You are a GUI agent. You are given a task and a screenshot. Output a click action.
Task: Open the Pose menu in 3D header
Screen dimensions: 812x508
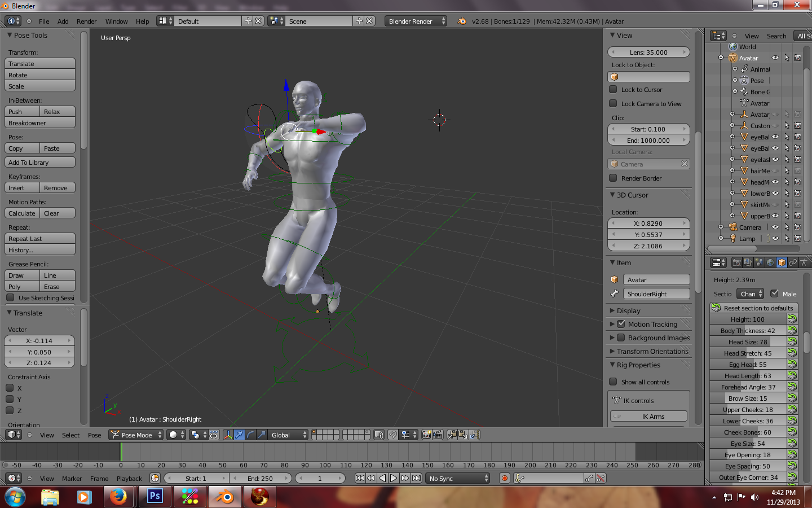coord(95,435)
